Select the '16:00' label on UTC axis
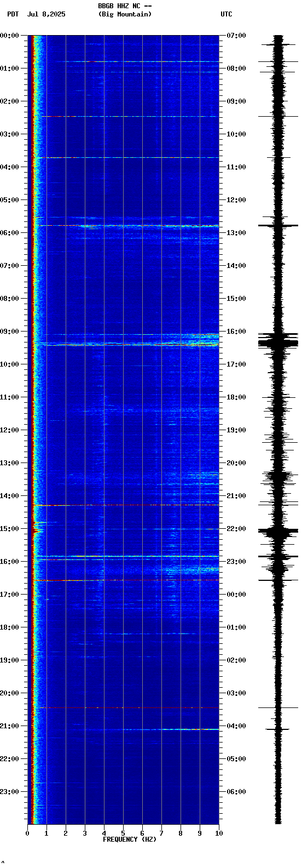 [236, 332]
